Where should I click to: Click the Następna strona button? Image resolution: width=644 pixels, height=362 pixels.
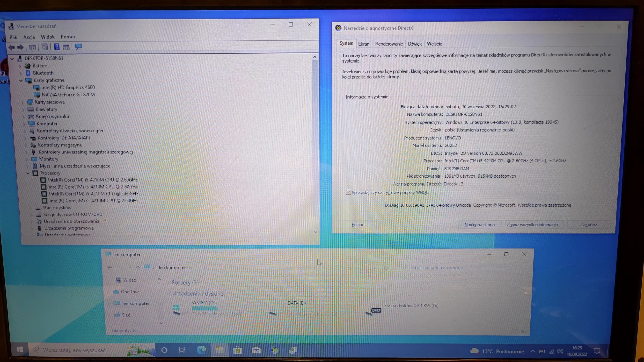(x=479, y=224)
